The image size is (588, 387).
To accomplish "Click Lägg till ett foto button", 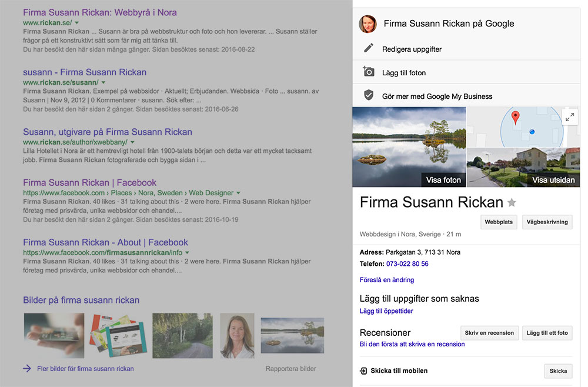I will click(547, 333).
